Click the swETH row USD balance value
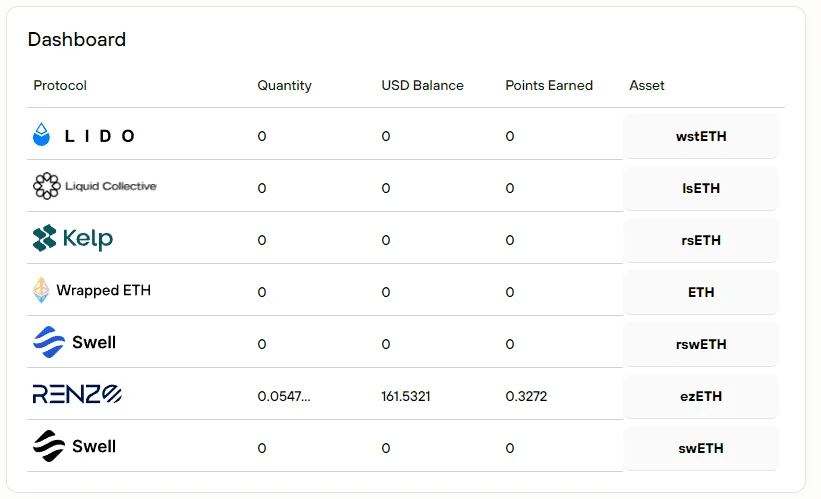The width and height of the screenshot is (821, 499). click(386, 448)
